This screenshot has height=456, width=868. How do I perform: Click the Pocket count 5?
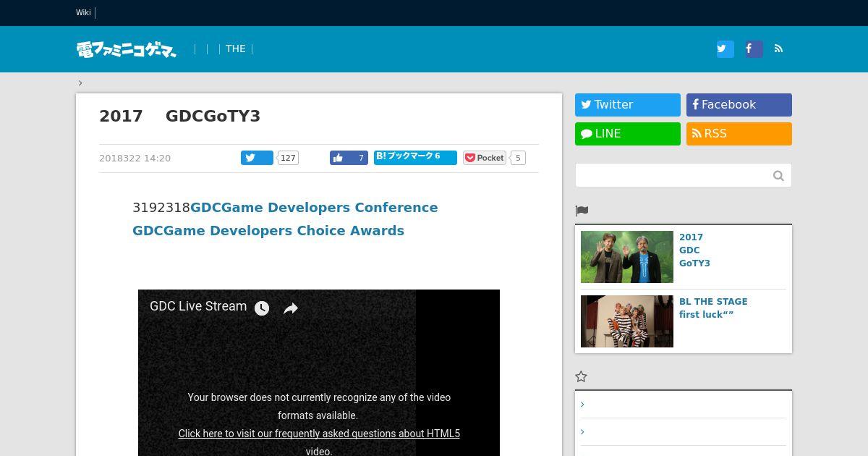point(518,158)
